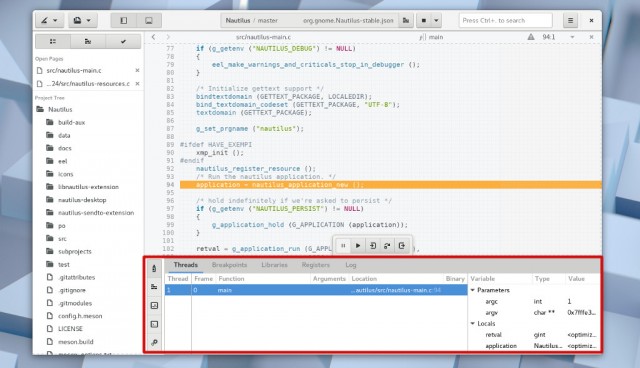Open the .gitmodules file
The image size is (640, 368).
click(75, 303)
